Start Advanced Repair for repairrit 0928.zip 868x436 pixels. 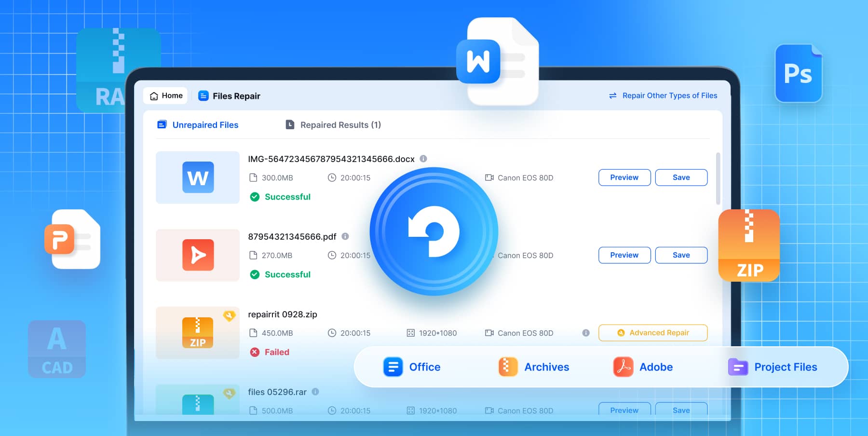pyautogui.click(x=653, y=333)
